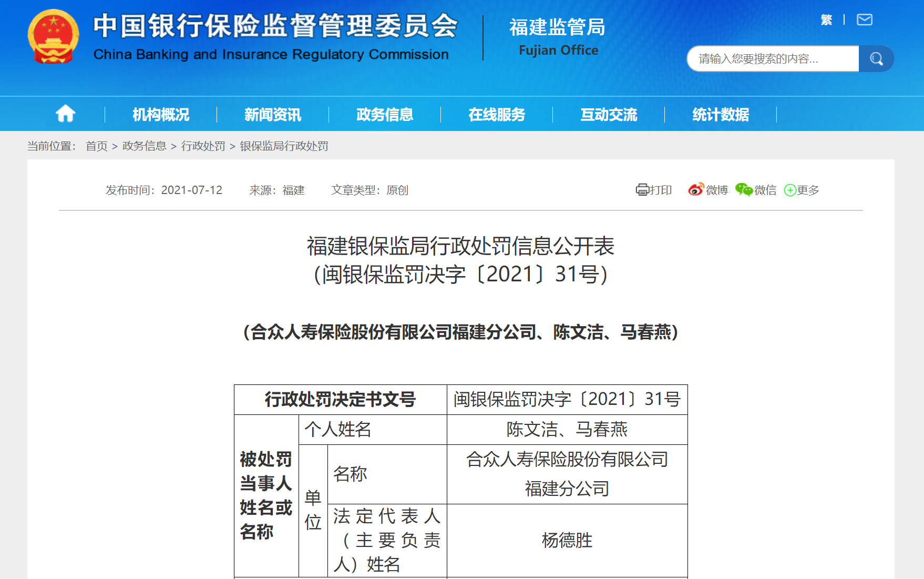Go to 首页 breadcrumb link
The width and height of the screenshot is (924, 579).
click(x=97, y=146)
